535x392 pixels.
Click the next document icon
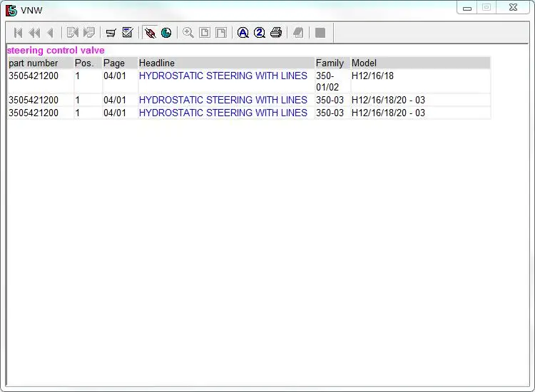pos(88,33)
